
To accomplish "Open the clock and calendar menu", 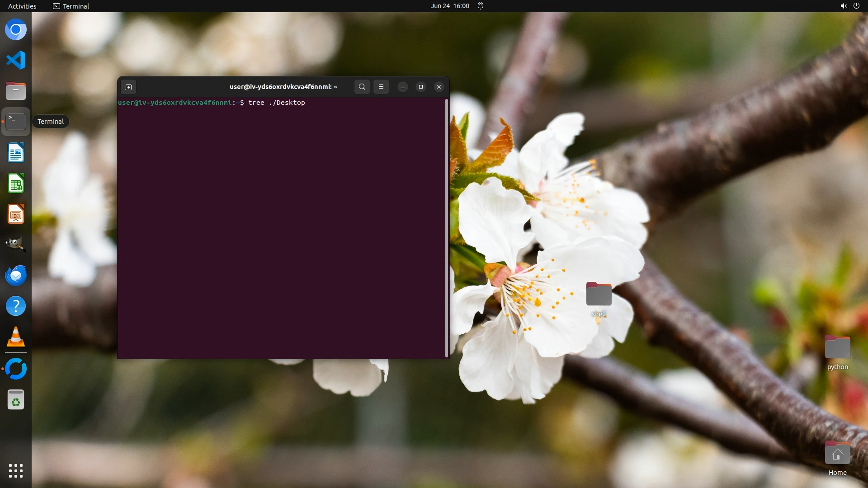I will [x=450, y=6].
